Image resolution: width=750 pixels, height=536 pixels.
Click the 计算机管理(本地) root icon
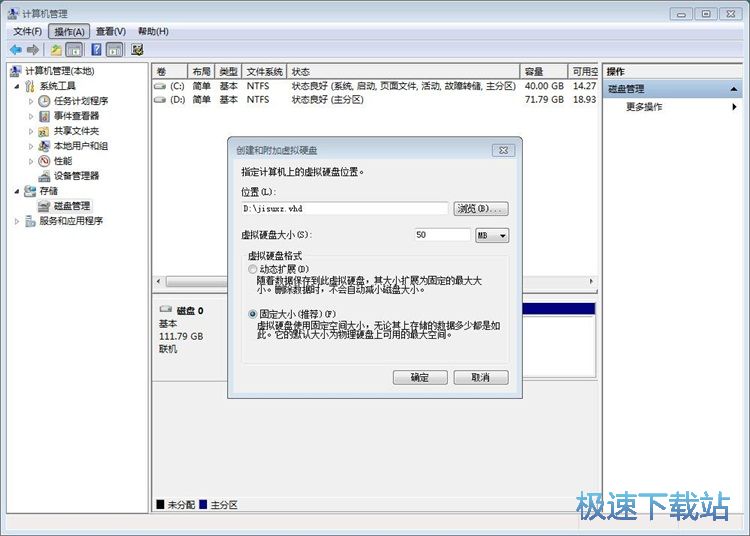tap(15, 71)
